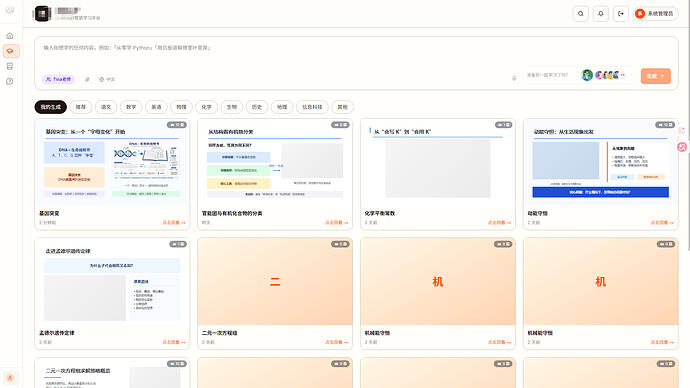Switch to the 推荐 tab

point(81,107)
